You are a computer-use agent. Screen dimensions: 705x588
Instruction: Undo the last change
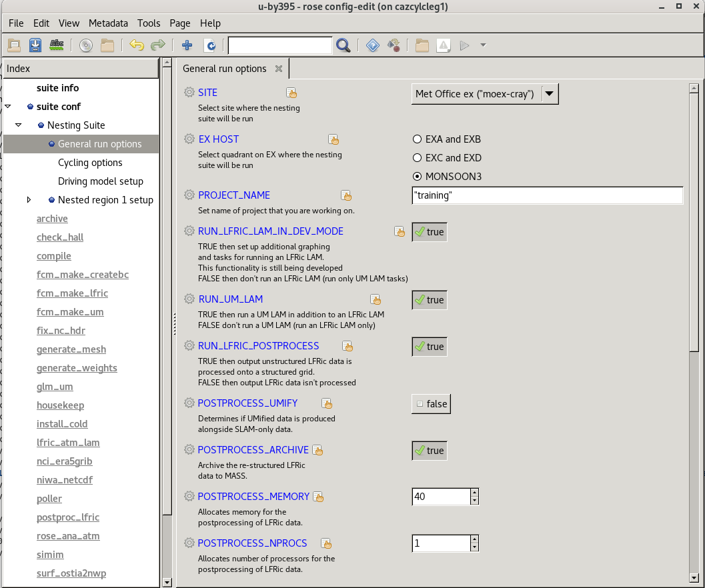tap(137, 45)
